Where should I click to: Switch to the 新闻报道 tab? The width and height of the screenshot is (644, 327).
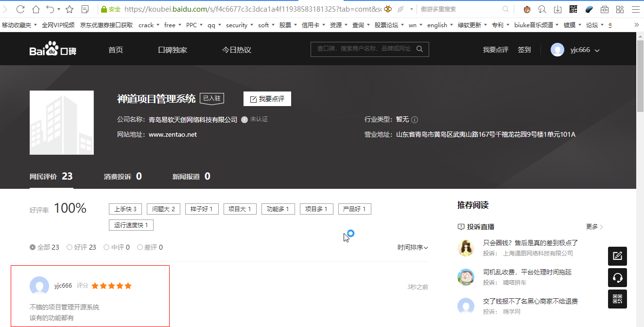coord(191,176)
